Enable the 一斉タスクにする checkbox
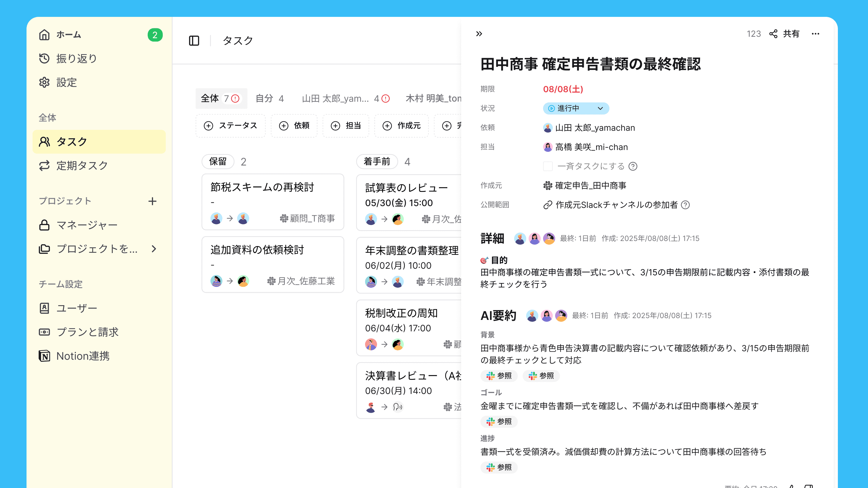Viewport: 868px width, 488px height. click(548, 166)
